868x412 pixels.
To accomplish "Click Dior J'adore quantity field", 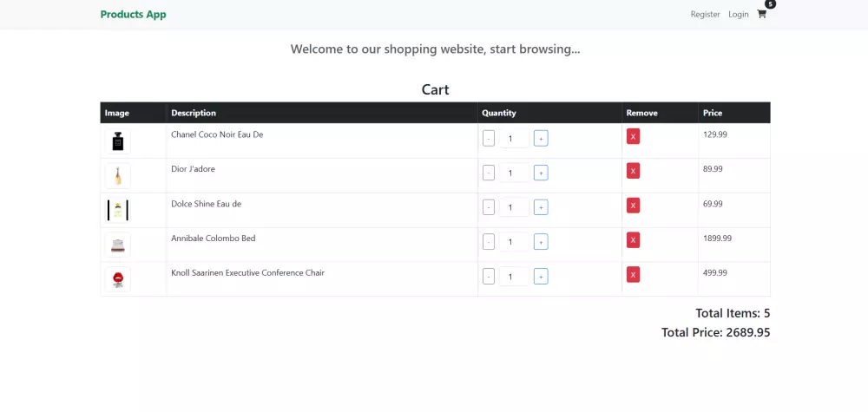I will 514,173.
